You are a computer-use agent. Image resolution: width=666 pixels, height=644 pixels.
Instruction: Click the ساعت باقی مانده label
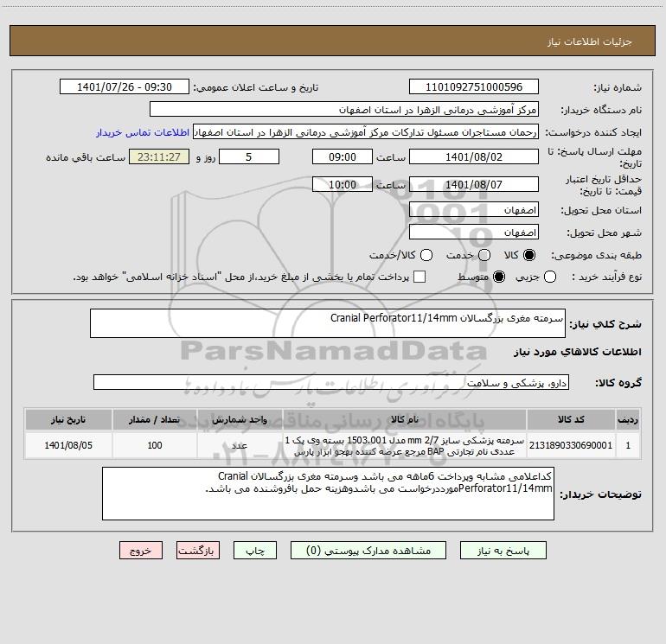point(86,157)
